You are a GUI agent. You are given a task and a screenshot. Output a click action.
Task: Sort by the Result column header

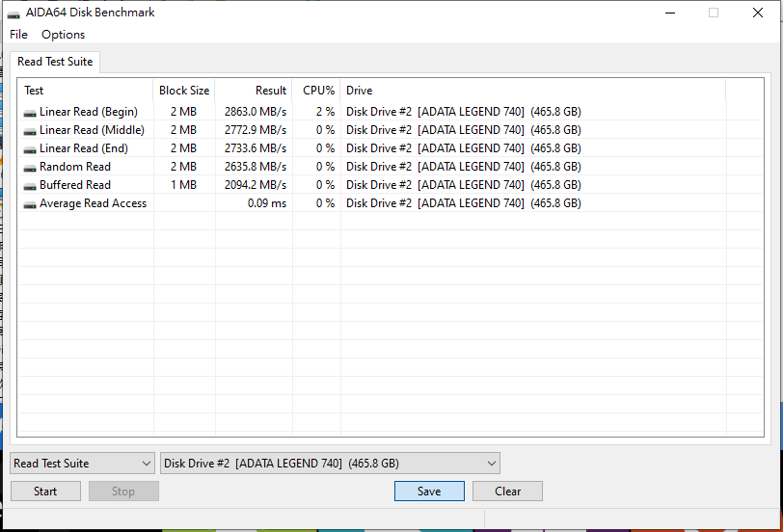point(255,91)
